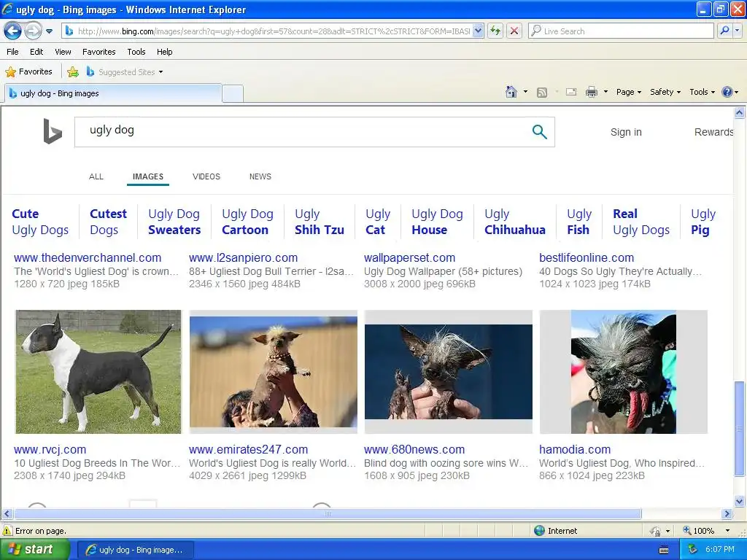Click the Print icon
This screenshot has height=560, width=747.
(591, 92)
